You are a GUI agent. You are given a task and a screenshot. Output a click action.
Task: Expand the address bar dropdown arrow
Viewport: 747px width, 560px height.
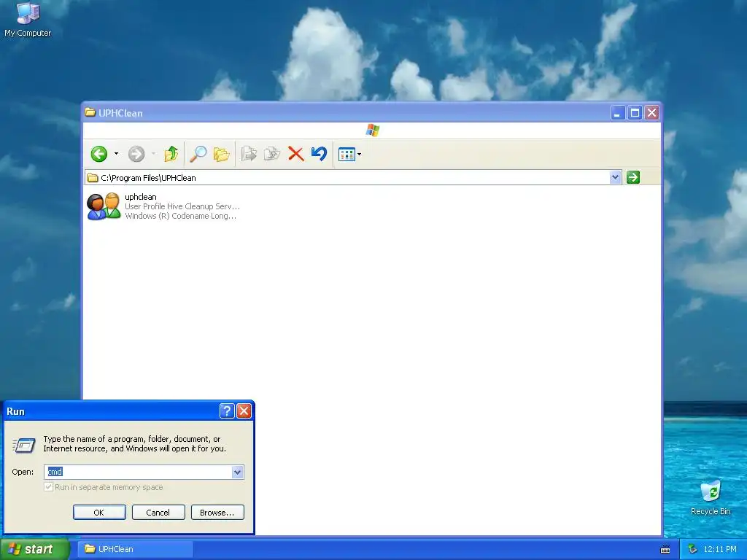[x=615, y=177]
